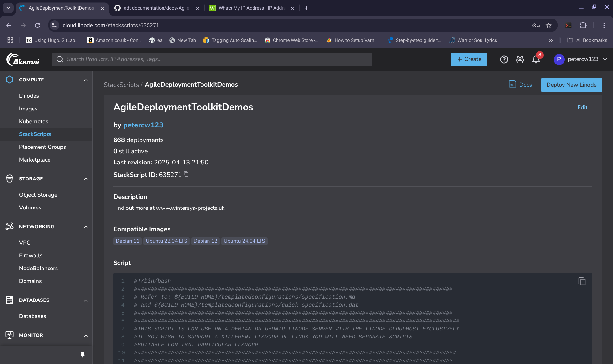The width and height of the screenshot is (613, 364).
Task: Show hidden bookmarks overflow chevron
Action: click(551, 40)
